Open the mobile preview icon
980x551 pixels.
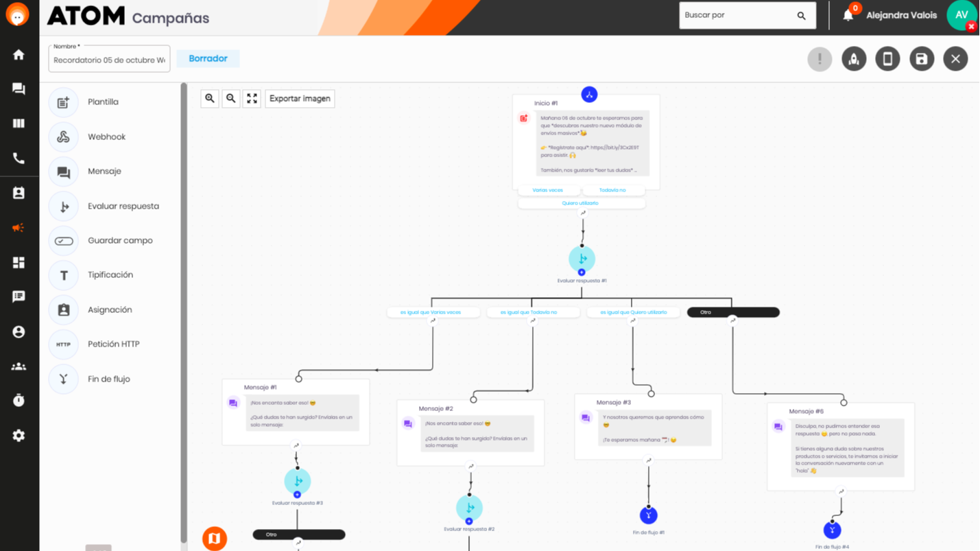point(887,58)
